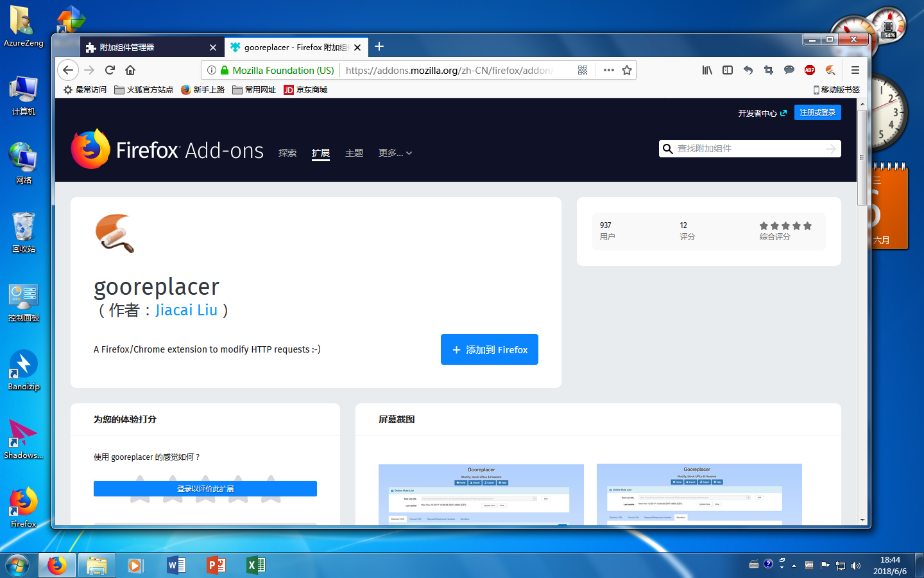This screenshot has height=578, width=924.
Task: Go to the 扩展 section
Action: 321,153
